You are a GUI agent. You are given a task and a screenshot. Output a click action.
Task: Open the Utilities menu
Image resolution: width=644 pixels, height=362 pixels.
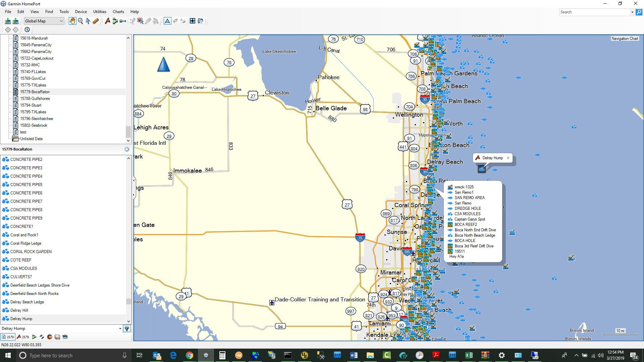click(x=100, y=12)
